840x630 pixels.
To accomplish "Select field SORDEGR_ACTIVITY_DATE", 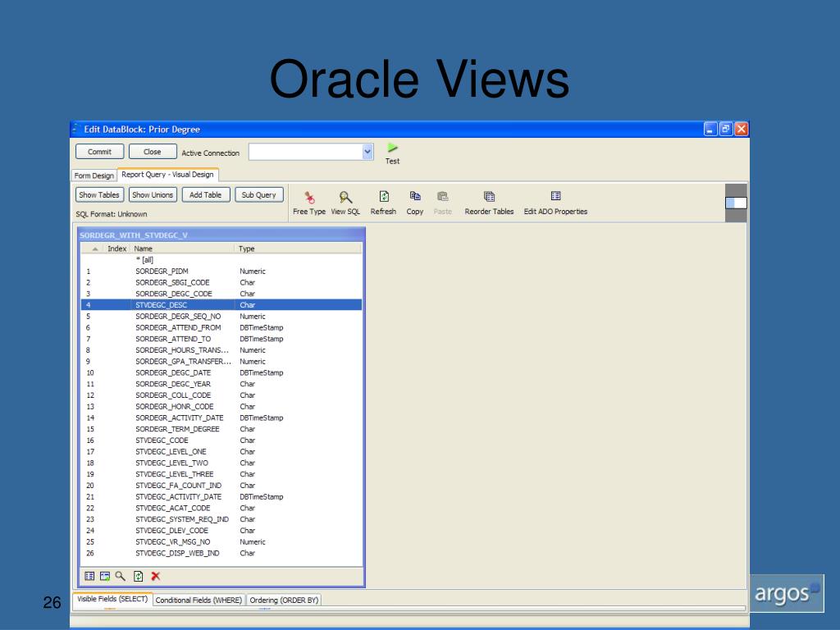I will tap(221, 418).
